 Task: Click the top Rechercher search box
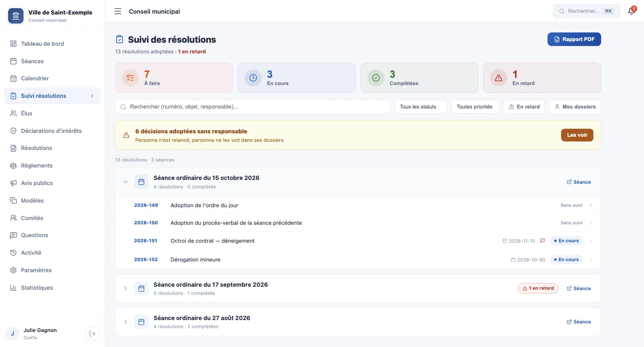click(x=586, y=11)
